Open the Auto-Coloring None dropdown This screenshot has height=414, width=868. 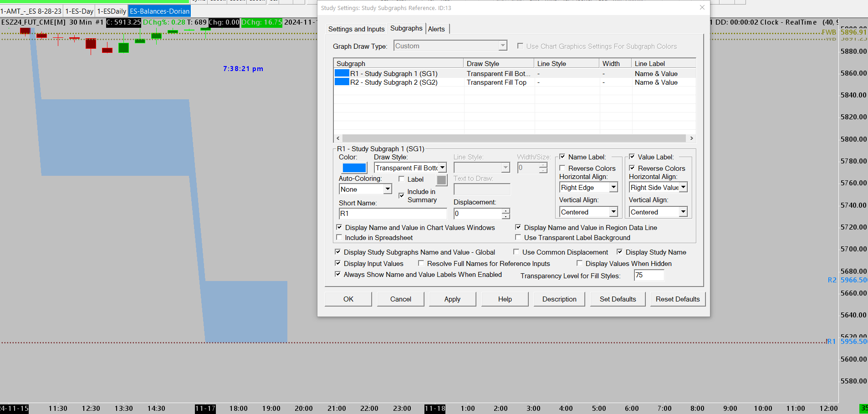tap(387, 189)
